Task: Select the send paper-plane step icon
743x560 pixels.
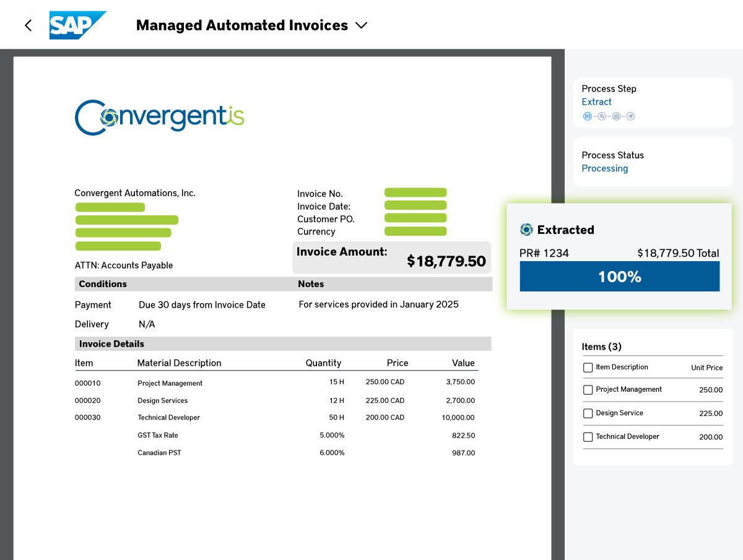Action: coord(630,116)
